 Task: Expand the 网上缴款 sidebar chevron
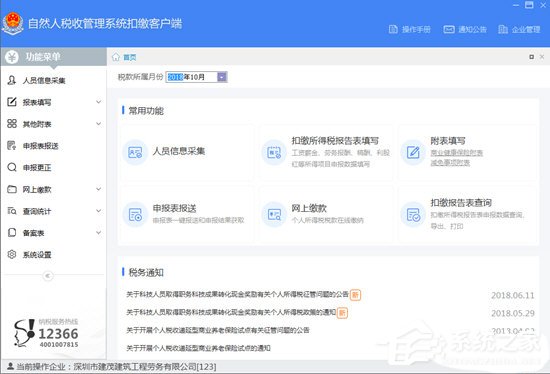(x=99, y=189)
